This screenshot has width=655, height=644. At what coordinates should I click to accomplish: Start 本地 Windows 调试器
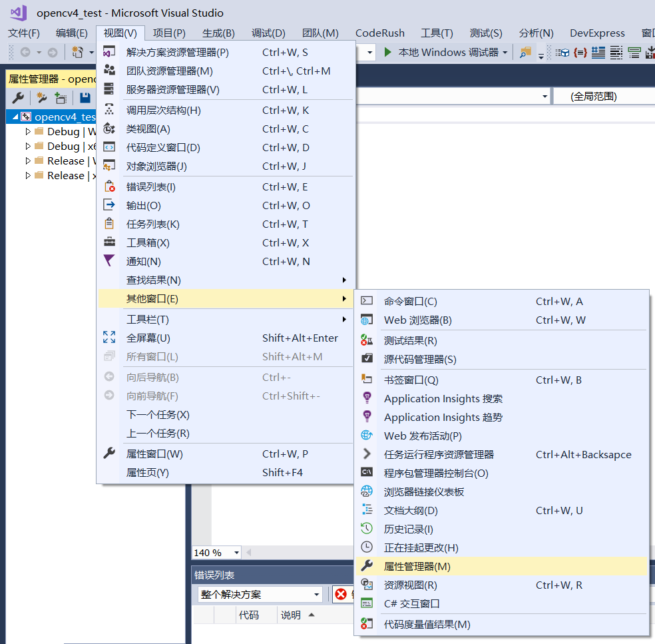tap(441, 52)
